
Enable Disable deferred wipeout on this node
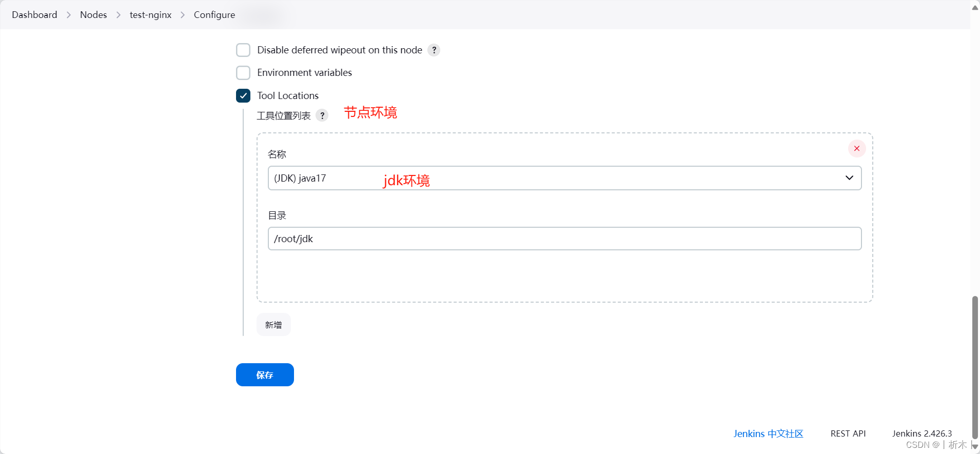243,50
